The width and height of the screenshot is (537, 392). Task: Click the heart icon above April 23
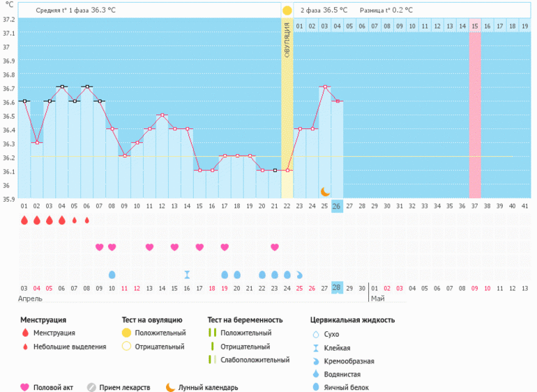click(x=275, y=247)
